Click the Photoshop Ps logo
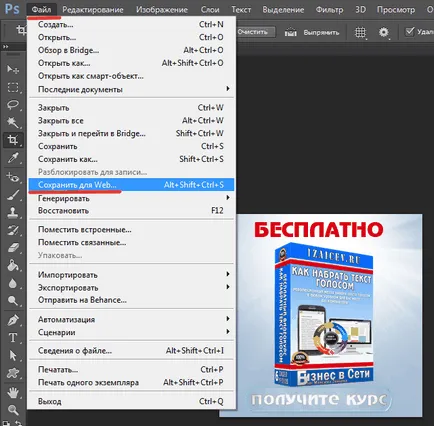This screenshot has width=434, height=426. pyautogui.click(x=12, y=9)
